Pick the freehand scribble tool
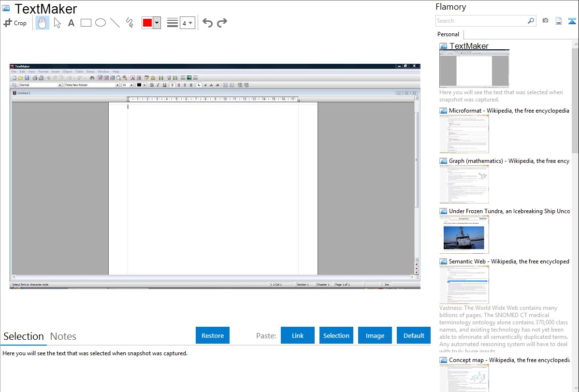Viewport: 579px width, 392px height. tap(130, 23)
